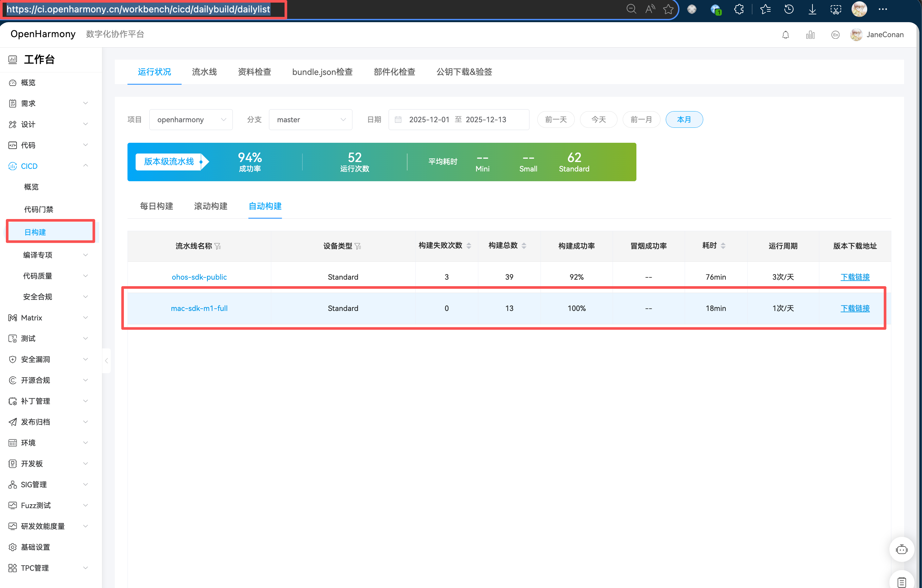Click the notification bell icon

pyautogui.click(x=785, y=35)
